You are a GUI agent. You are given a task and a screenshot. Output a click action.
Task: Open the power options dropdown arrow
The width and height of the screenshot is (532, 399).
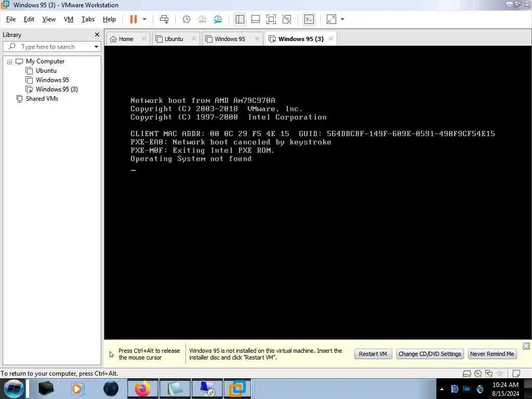pos(144,19)
